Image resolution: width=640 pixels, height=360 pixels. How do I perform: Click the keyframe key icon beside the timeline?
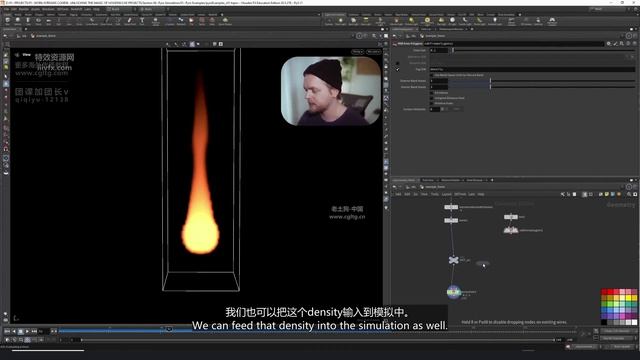pyautogui.click(x=582, y=334)
